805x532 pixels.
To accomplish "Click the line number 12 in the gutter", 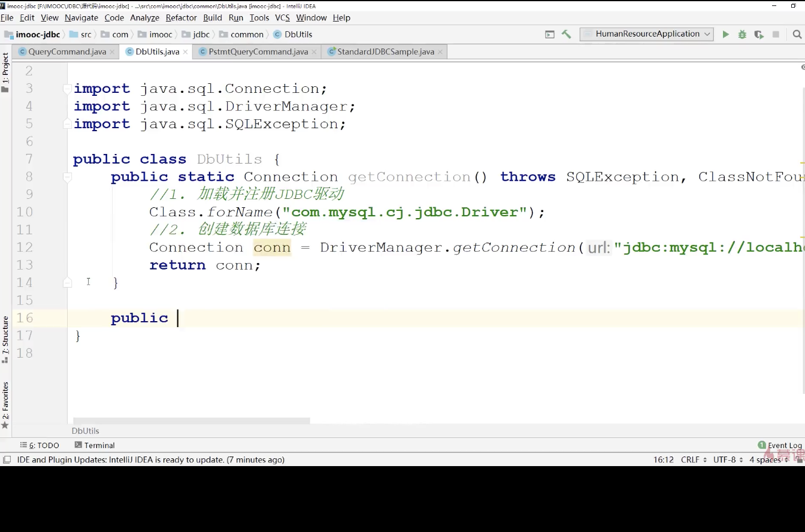I will (25, 247).
